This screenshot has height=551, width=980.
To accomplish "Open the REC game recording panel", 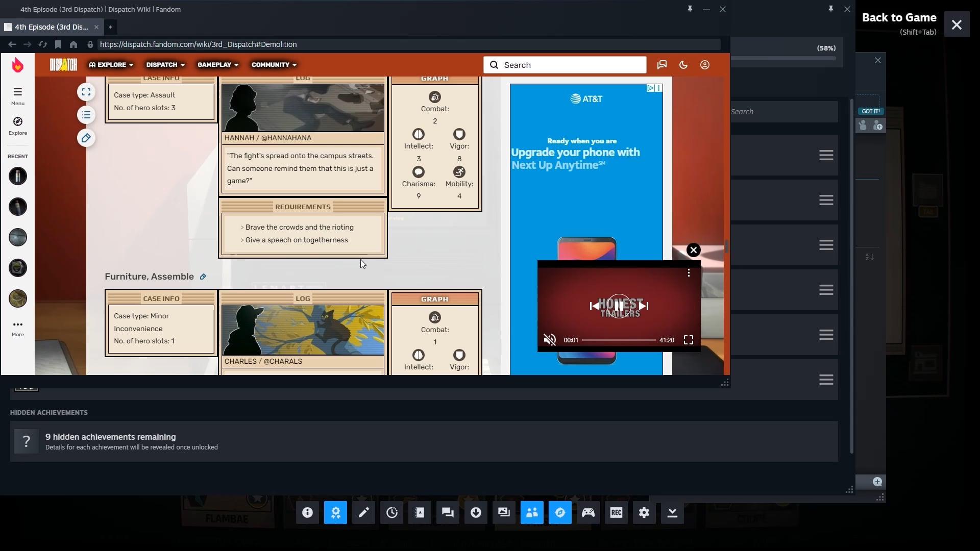I will pos(616,513).
